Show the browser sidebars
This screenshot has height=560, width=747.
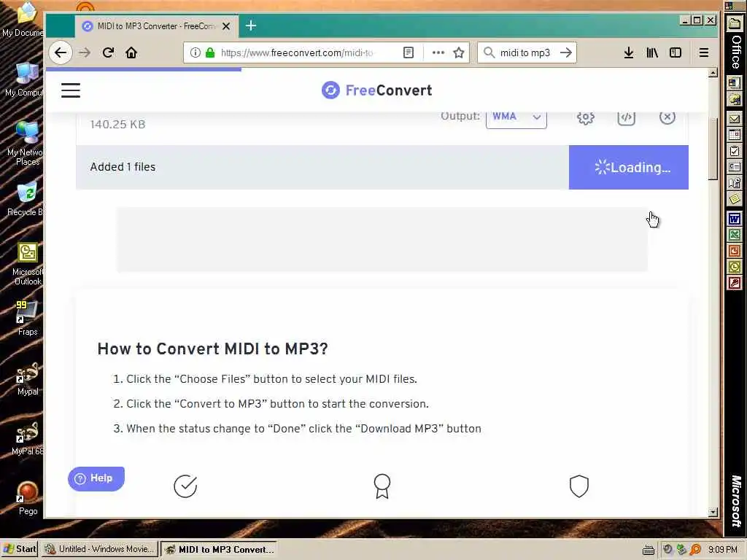point(676,52)
